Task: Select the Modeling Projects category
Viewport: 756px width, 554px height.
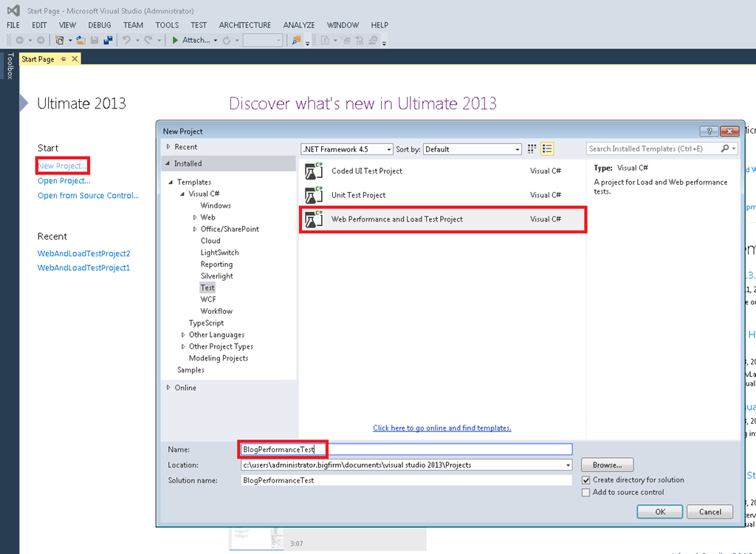Action: coord(219,358)
